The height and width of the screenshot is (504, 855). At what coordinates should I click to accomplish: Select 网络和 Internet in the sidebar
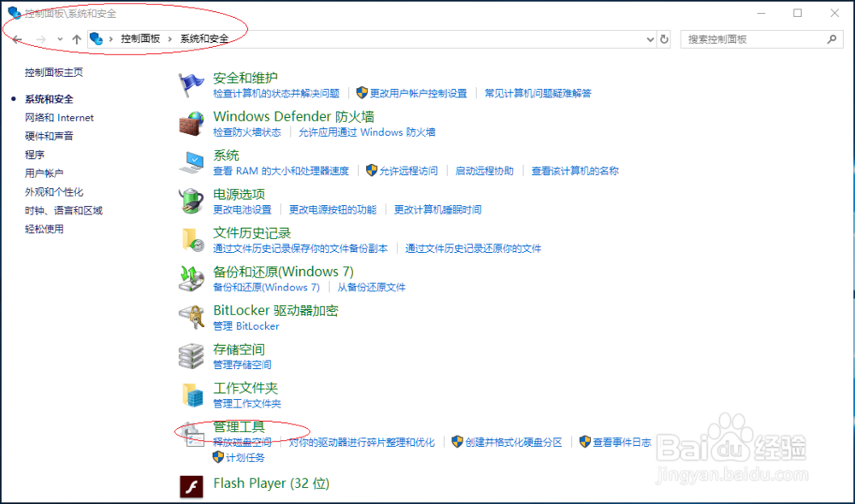58,117
